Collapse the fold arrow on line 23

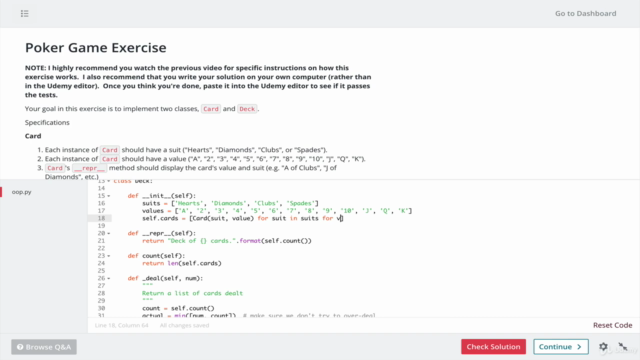click(x=109, y=256)
